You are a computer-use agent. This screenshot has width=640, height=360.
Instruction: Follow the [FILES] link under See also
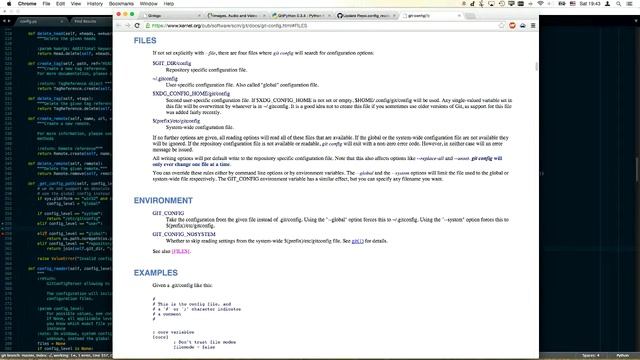180,251
